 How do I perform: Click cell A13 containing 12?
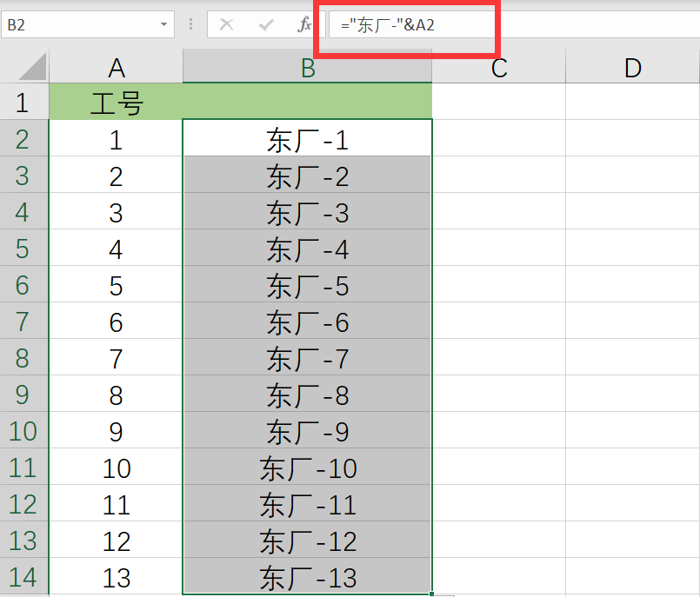click(x=116, y=541)
